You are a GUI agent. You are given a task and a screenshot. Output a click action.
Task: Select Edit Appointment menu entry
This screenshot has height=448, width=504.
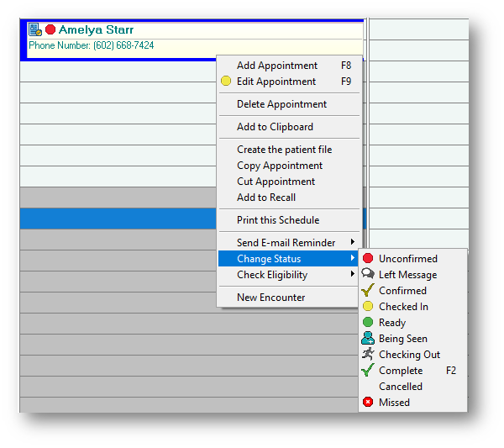pos(289,82)
